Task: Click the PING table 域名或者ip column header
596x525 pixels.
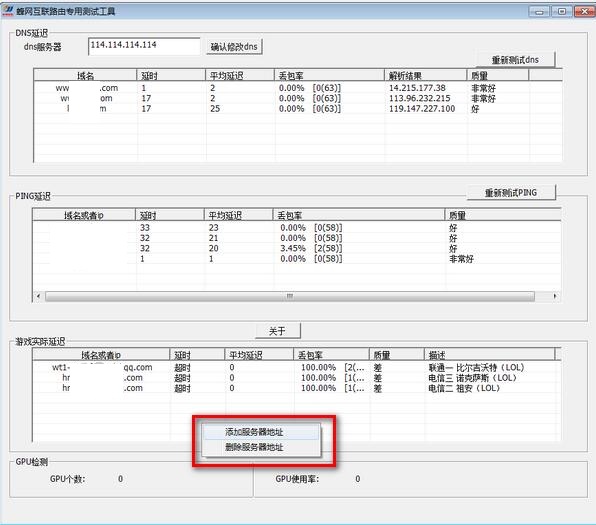Action: [84, 216]
